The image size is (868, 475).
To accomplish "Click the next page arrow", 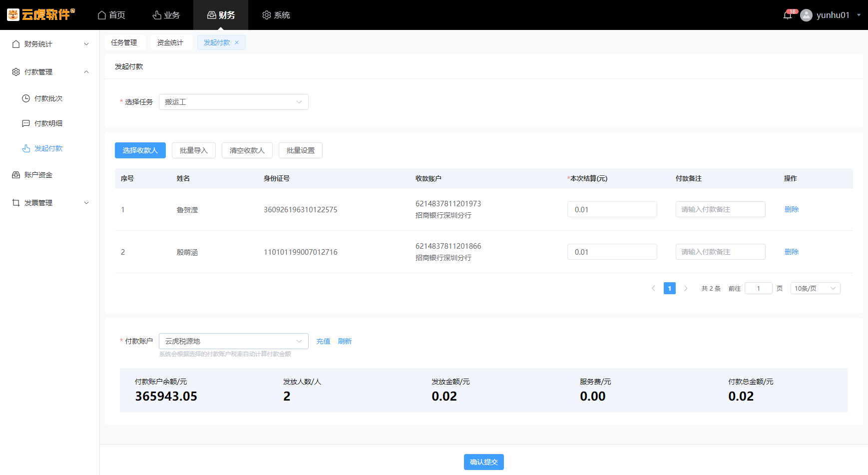I will [686, 288].
